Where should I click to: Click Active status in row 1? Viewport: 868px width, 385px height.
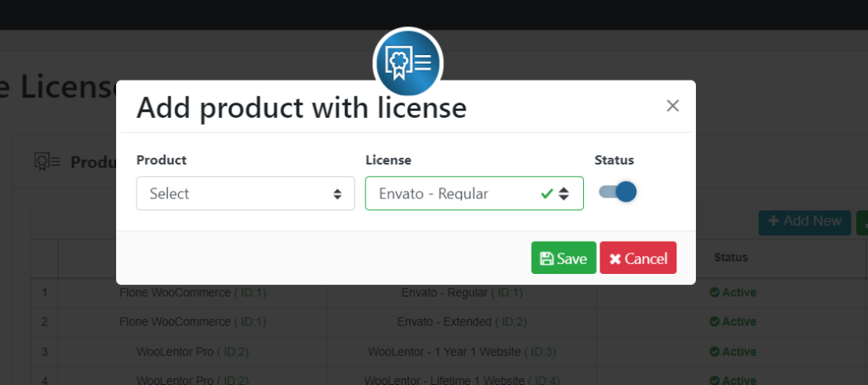733,293
